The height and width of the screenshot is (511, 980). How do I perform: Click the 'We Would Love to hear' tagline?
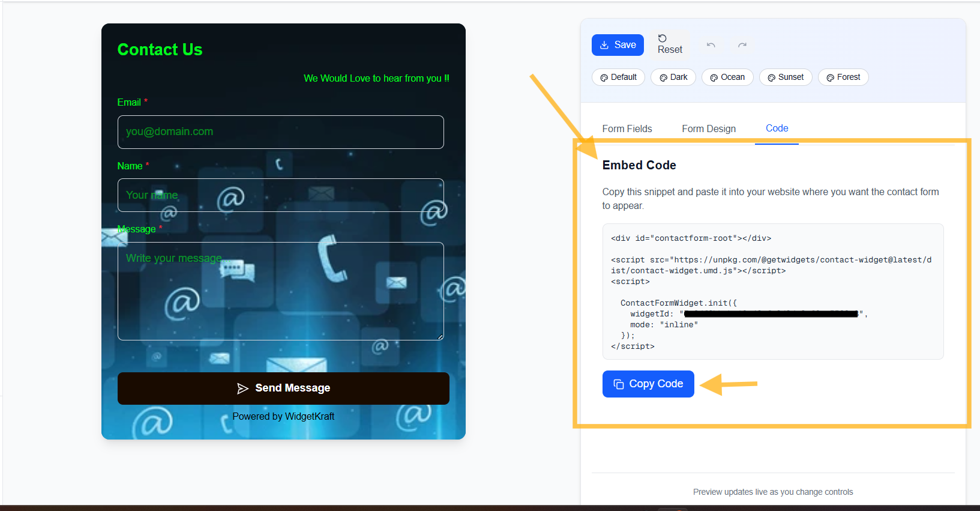point(376,79)
